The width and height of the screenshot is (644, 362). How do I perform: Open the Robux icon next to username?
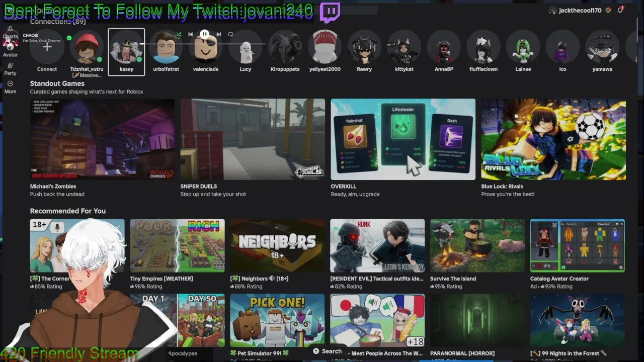tap(608, 10)
